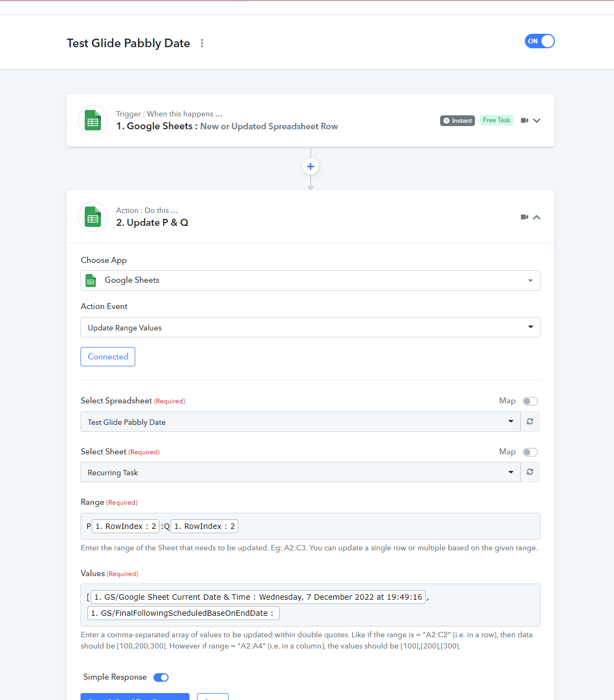Select first RowIndex tag after P in Range

point(126,526)
